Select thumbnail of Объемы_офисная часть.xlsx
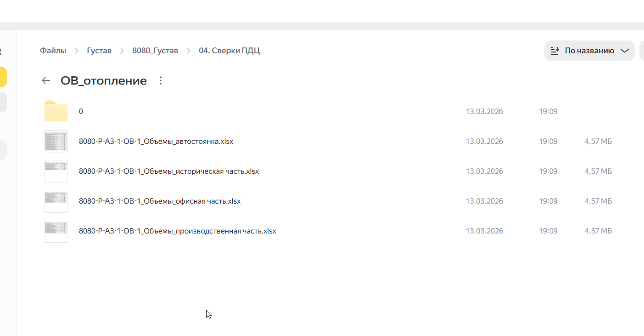The image size is (644, 336). [x=56, y=201]
